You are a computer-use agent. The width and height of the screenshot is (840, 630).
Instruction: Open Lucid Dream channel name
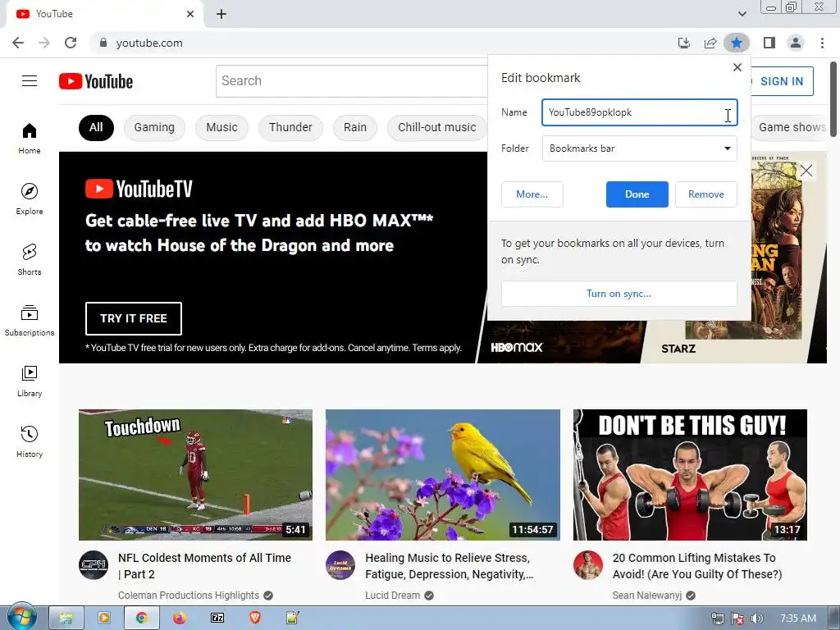[392, 596]
